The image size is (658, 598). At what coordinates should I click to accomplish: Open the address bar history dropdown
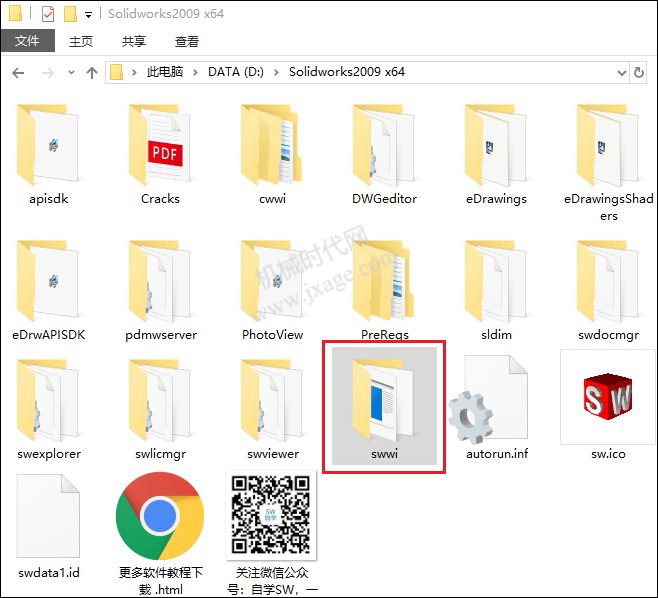pyautogui.click(x=622, y=73)
